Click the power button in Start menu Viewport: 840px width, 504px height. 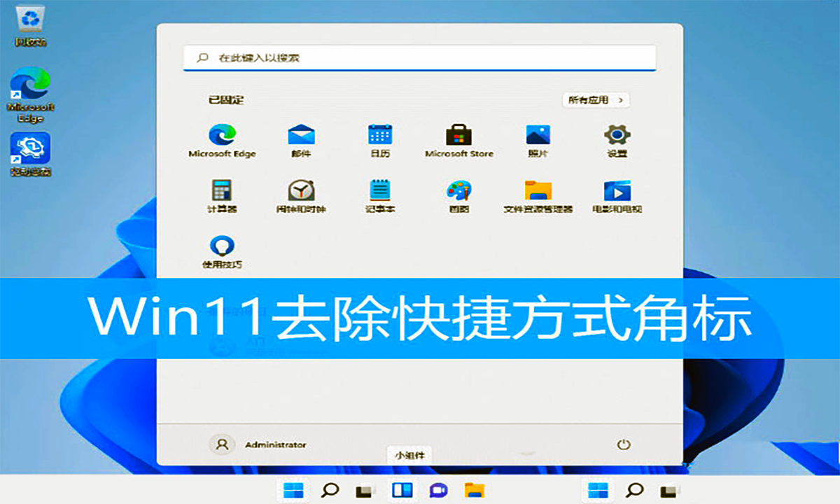click(624, 444)
